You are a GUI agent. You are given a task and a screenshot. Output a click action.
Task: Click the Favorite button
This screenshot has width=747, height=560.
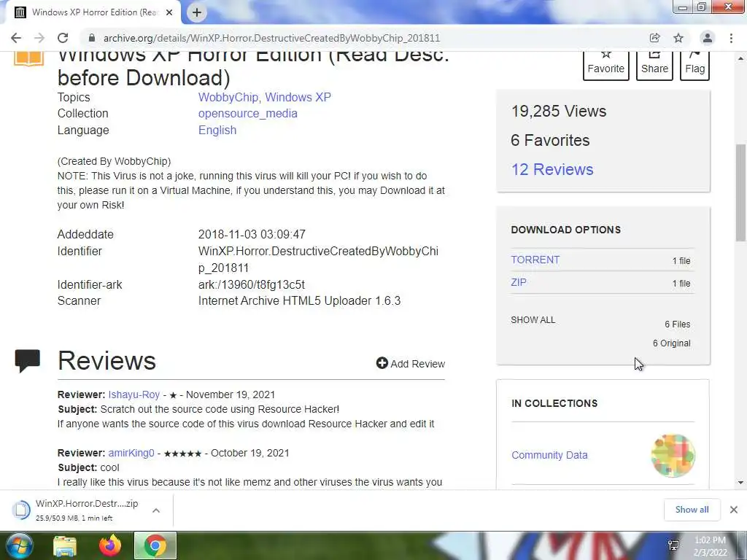pyautogui.click(x=606, y=66)
